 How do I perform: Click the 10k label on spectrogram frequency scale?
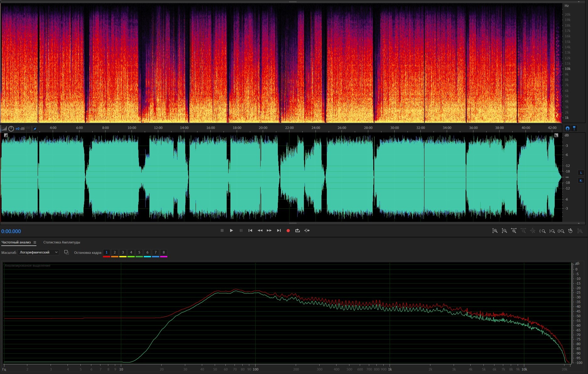(568, 69)
